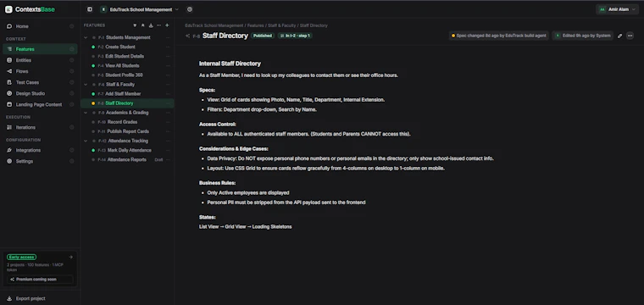The width and height of the screenshot is (644, 305).
Task: Click the arrow on the Early access card
Action: (70, 257)
